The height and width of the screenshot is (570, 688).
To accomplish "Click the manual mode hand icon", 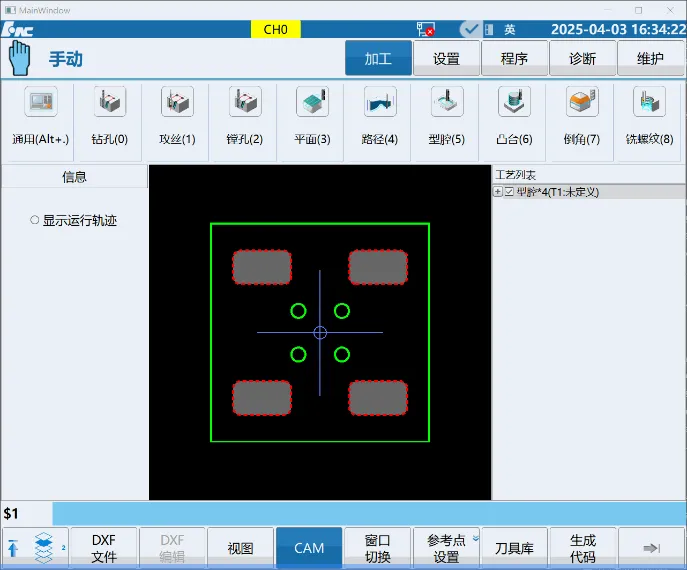I will pyautogui.click(x=19, y=58).
